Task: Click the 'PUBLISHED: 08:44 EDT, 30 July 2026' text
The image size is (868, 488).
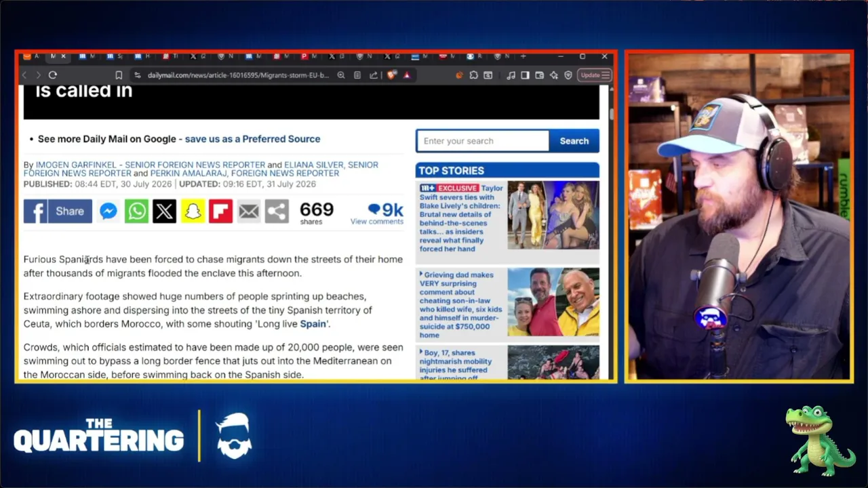Action: coord(98,184)
